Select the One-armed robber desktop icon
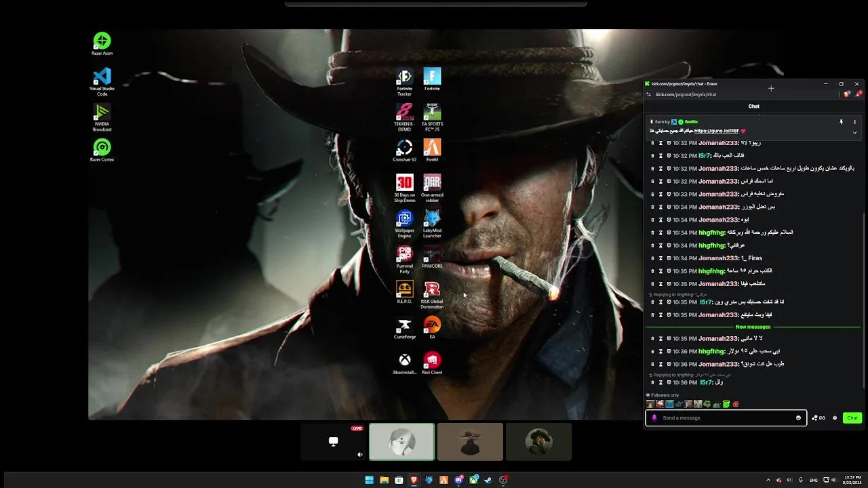The image size is (868, 488). (x=432, y=188)
